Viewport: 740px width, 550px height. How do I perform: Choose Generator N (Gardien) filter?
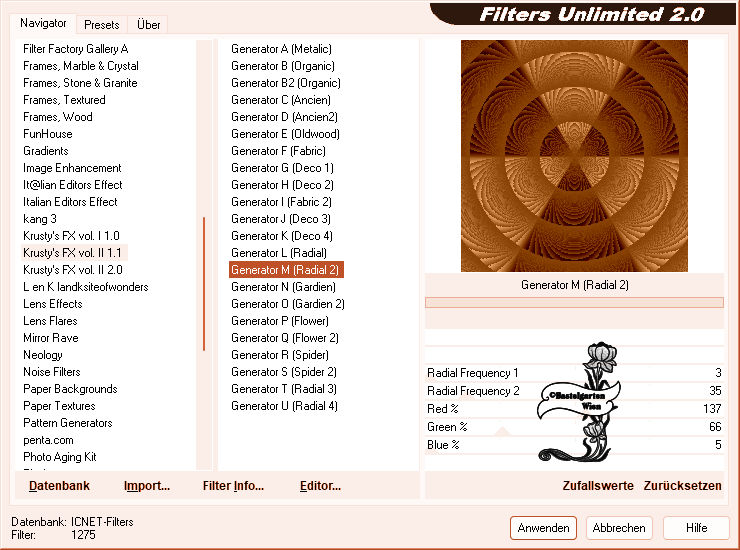pos(283,287)
